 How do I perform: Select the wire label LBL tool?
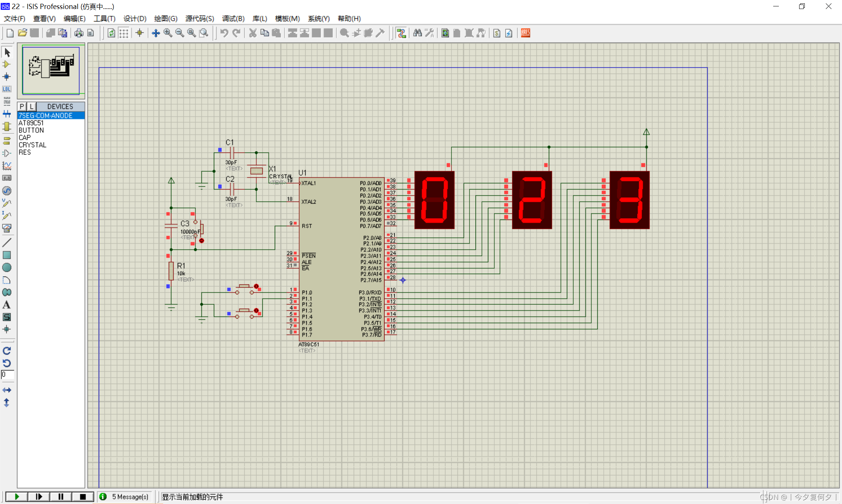tap(7, 89)
